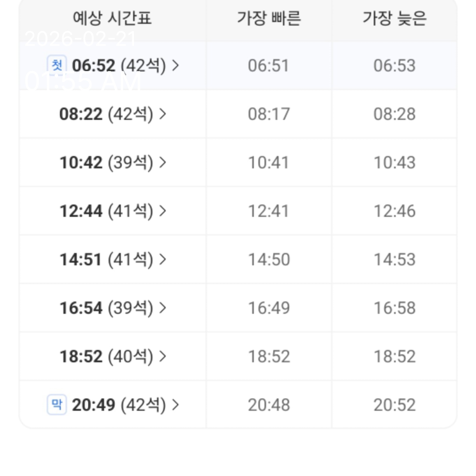Open details arrow for 10:42 (39석)
The width and height of the screenshot is (476, 476).
(x=163, y=162)
